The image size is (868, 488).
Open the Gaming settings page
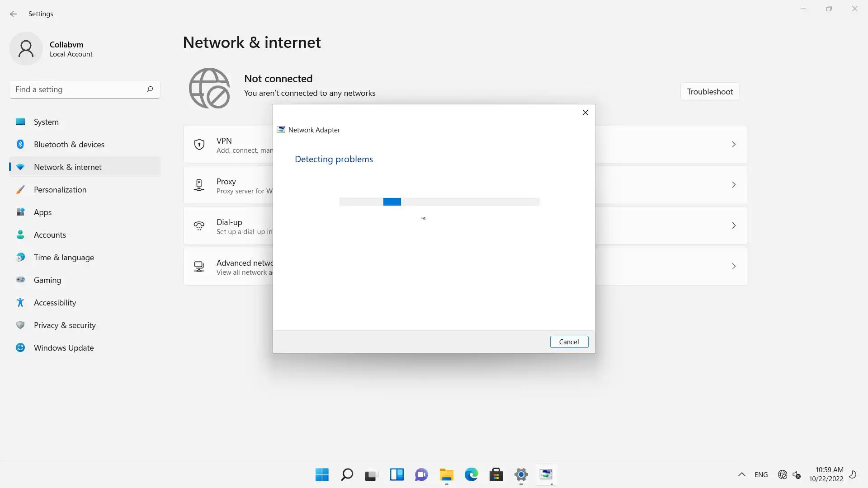pyautogui.click(x=47, y=280)
